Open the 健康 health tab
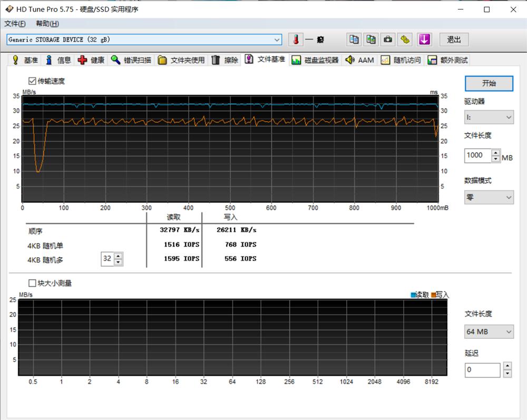 click(x=91, y=60)
